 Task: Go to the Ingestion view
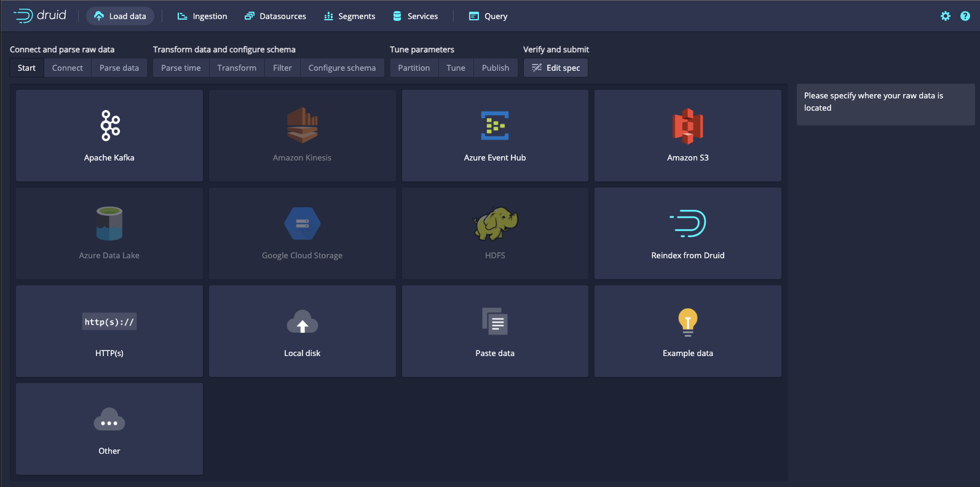pyautogui.click(x=202, y=16)
